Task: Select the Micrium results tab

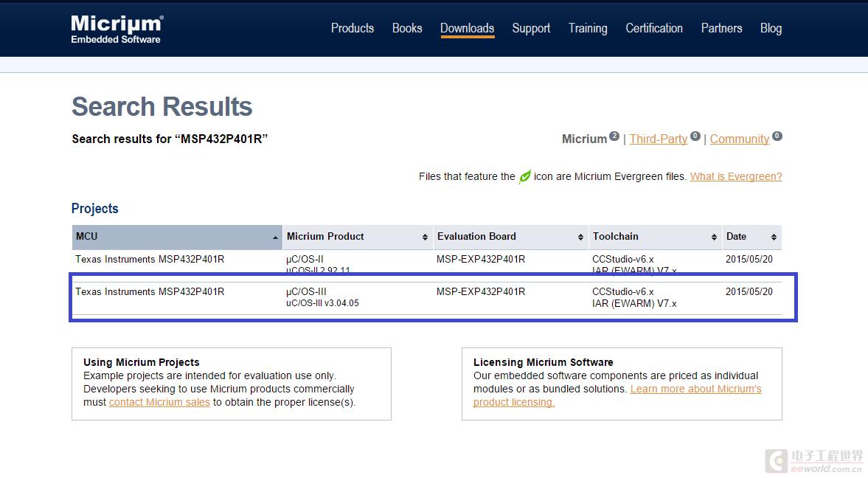Action: tap(584, 139)
